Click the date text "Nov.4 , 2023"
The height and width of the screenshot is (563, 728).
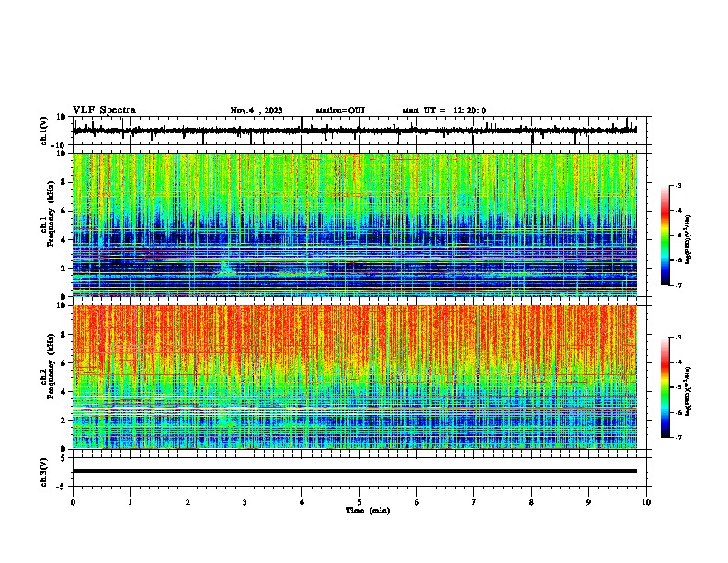(x=256, y=110)
